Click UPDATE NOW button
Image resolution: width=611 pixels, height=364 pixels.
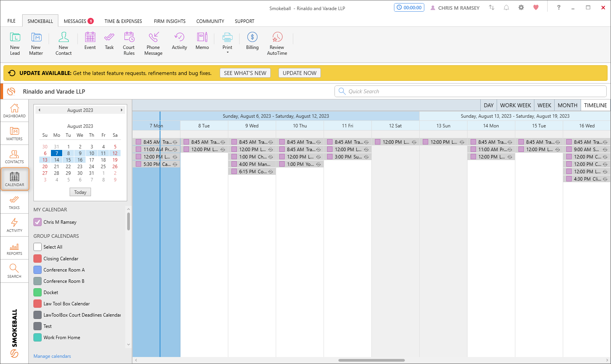coord(299,73)
